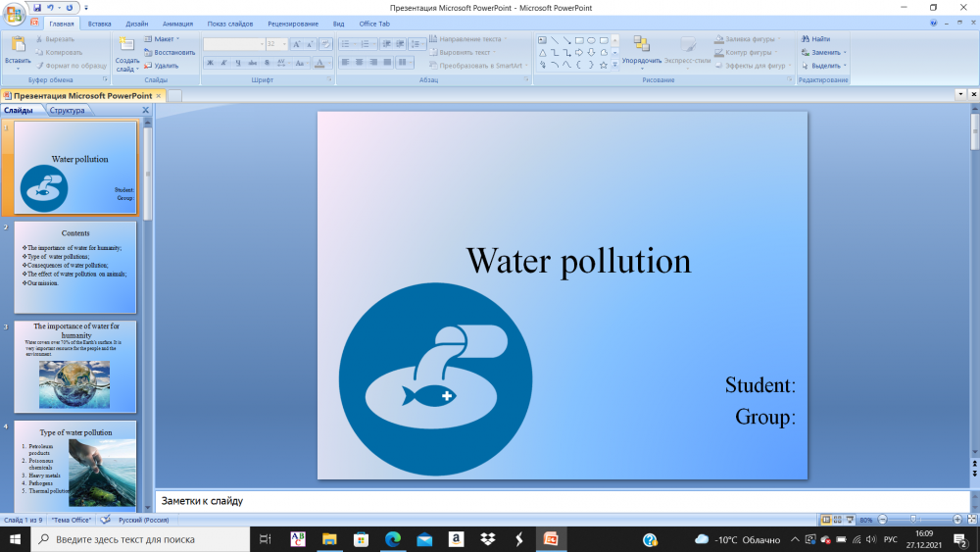Open the Arrange (Упорядочить) tool
980x552 pixels.
[x=642, y=45]
